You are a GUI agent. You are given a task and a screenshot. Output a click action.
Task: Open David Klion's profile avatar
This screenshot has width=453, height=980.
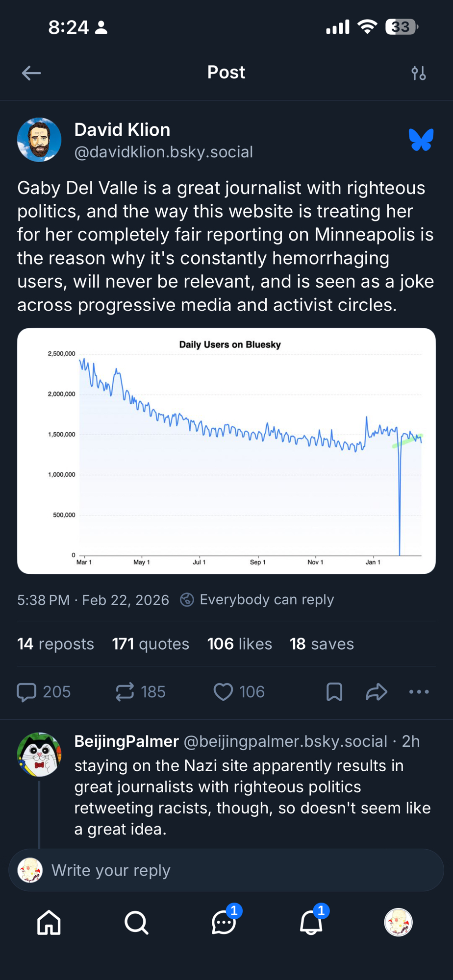(39, 140)
